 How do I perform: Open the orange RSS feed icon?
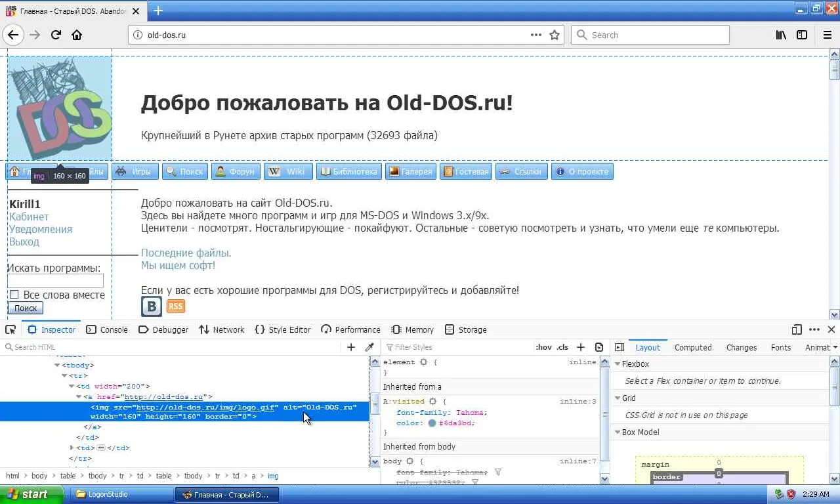pyautogui.click(x=176, y=306)
